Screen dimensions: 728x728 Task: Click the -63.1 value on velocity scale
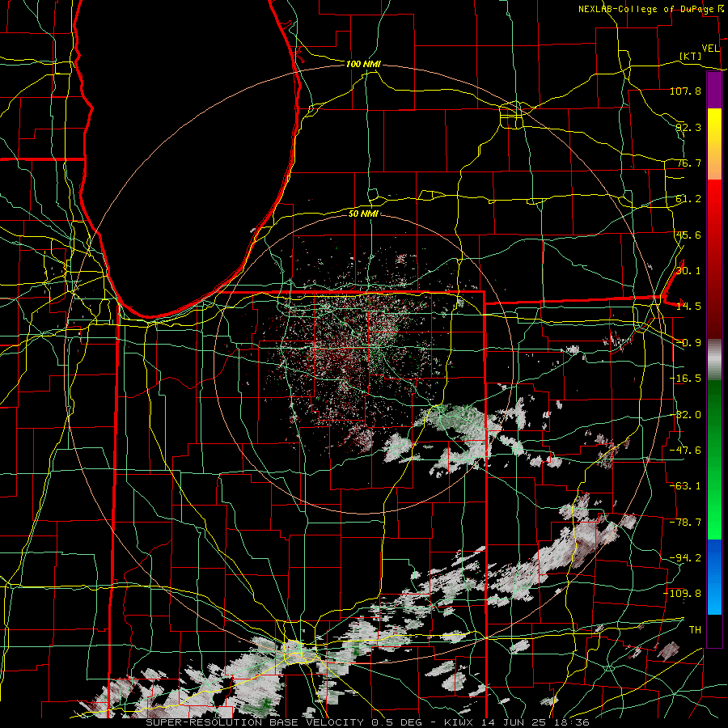click(685, 486)
